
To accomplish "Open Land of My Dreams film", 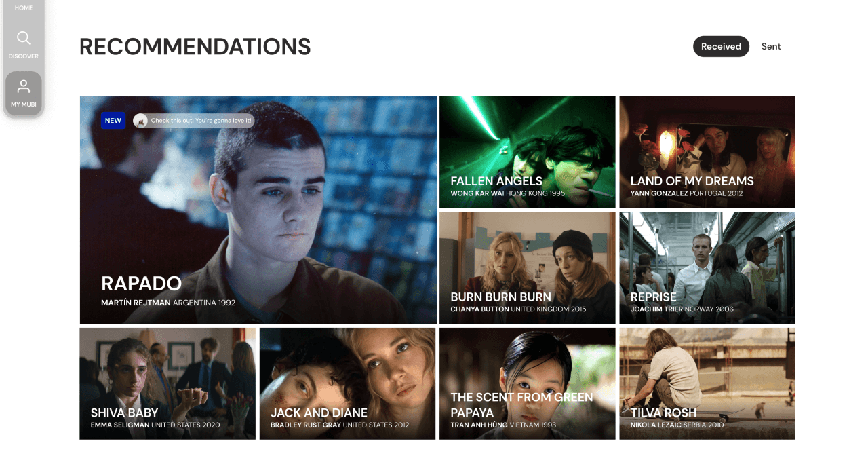I will (x=707, y=152).
